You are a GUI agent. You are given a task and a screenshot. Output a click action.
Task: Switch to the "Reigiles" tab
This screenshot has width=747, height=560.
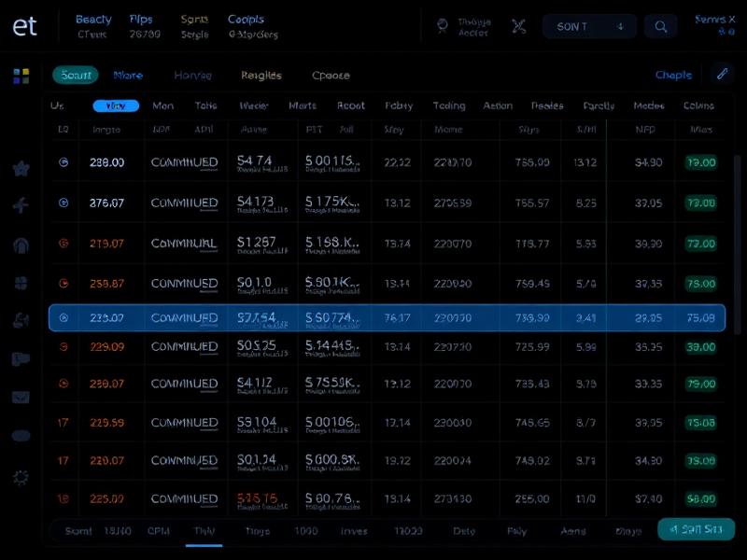point(261,76)
